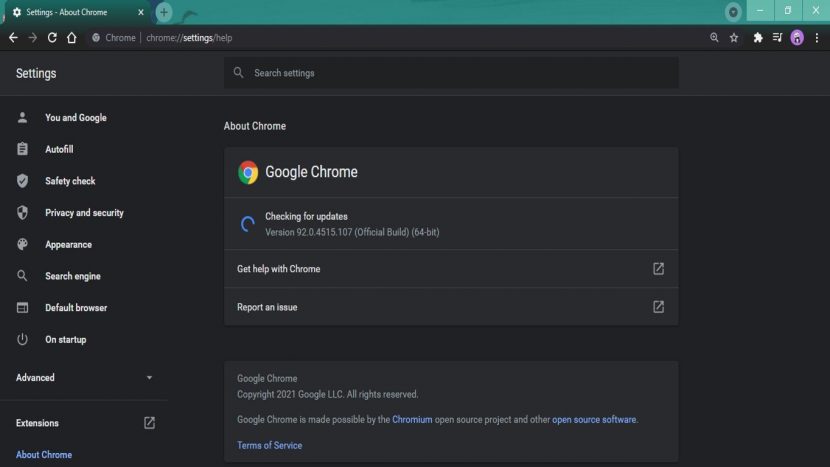Viewport: 830px width, 467px height.
Task: Open Chrome's three-dot menu
Action: click(817, 38)
